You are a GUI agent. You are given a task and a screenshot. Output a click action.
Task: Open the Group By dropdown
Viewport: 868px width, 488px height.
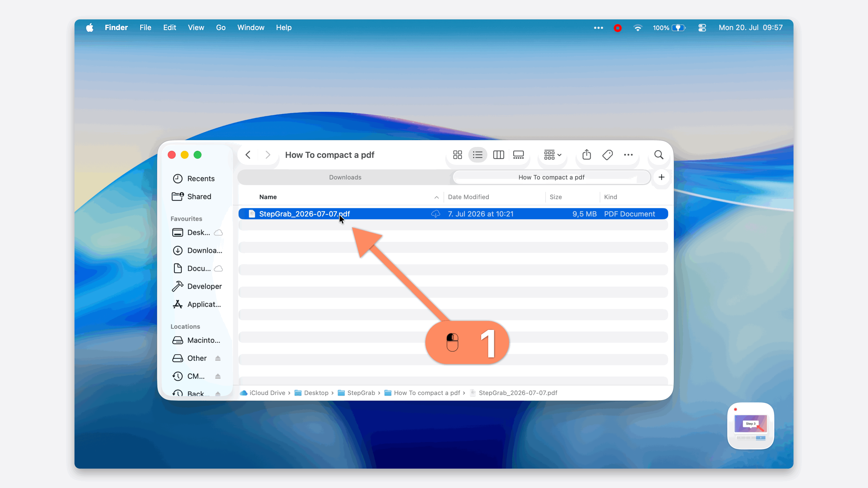pos(553,155)
